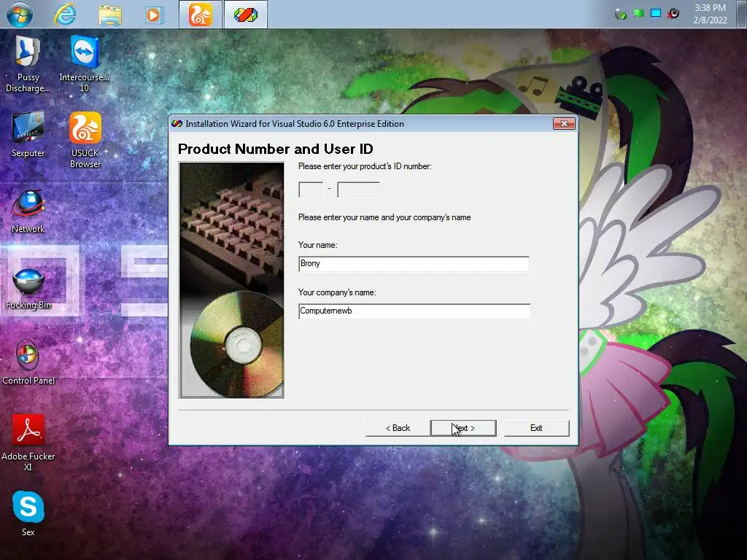
Task: Click the Exit button in the wizard
Action: [x=536, y=428]
